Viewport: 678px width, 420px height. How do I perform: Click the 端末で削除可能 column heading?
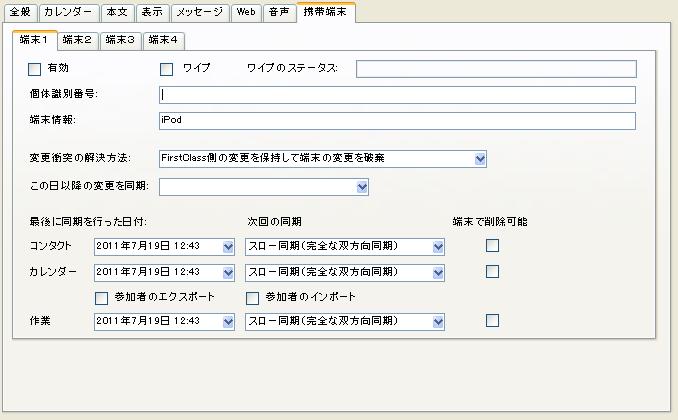tap(490, 222)
